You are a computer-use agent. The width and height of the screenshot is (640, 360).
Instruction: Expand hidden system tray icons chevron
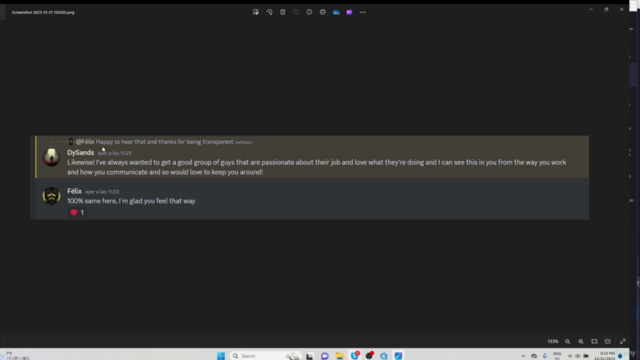(523, 356)
